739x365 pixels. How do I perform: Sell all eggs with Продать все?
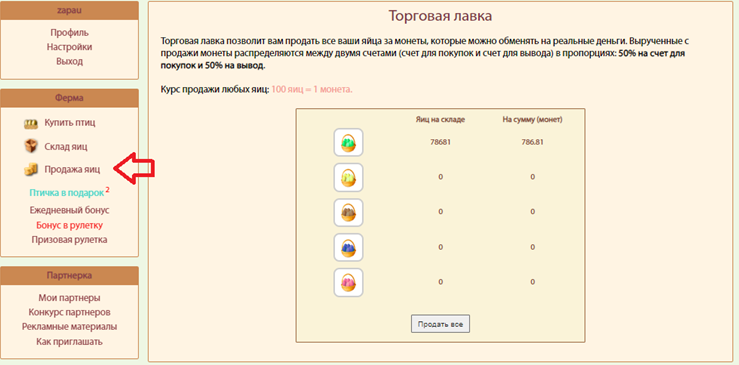tap(440, 324)
